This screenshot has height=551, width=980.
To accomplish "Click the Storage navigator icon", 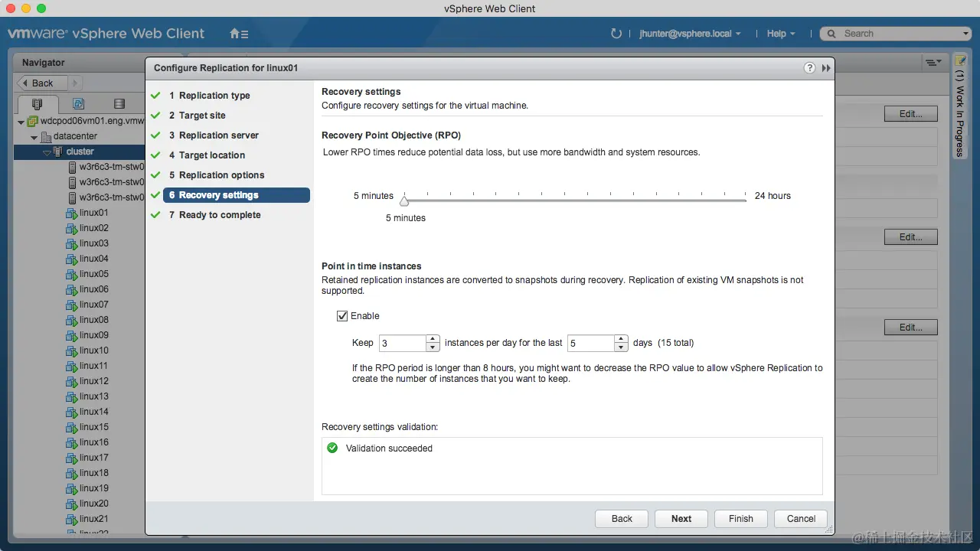I will coord(119,103).
